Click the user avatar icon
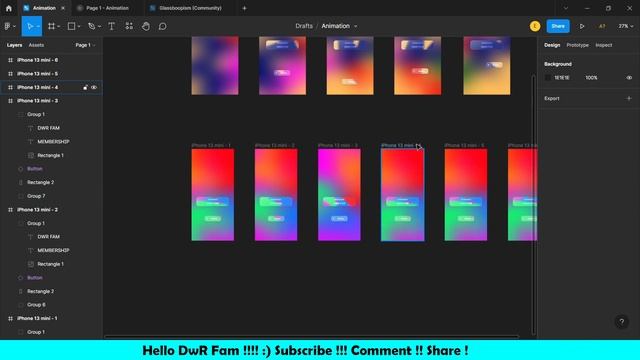 pos(535,26)
